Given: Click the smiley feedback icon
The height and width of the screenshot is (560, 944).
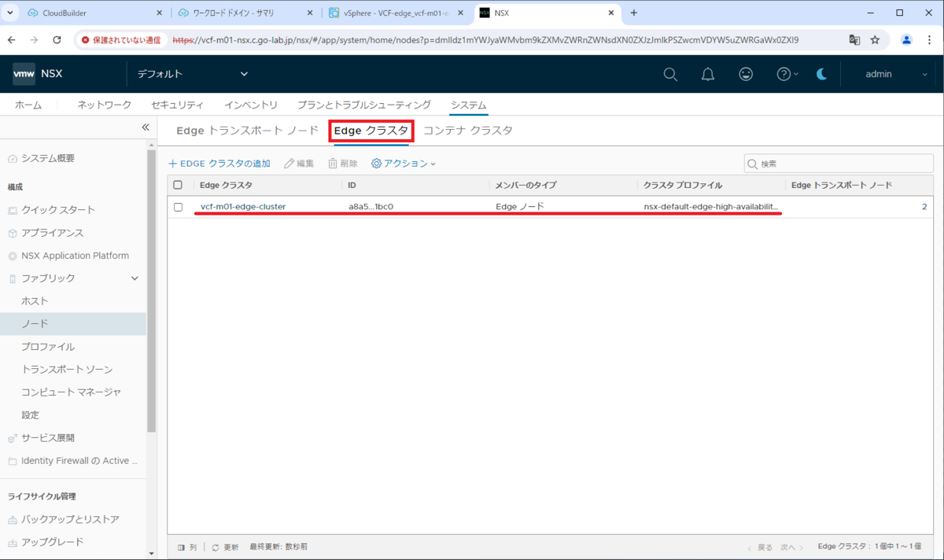Looking at the screenshot, I should (x=746, y=74).
